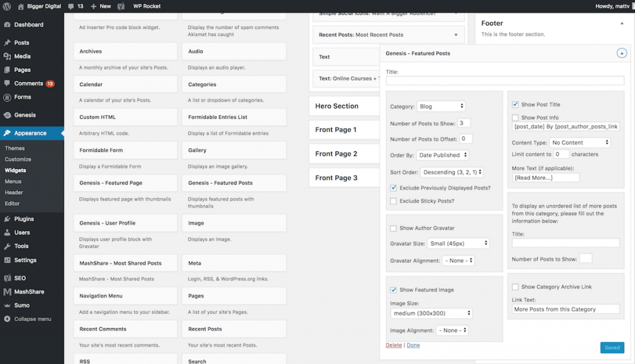Click the Done link
The width and height of the screenshot is (635, 364).
pos(413,345)
